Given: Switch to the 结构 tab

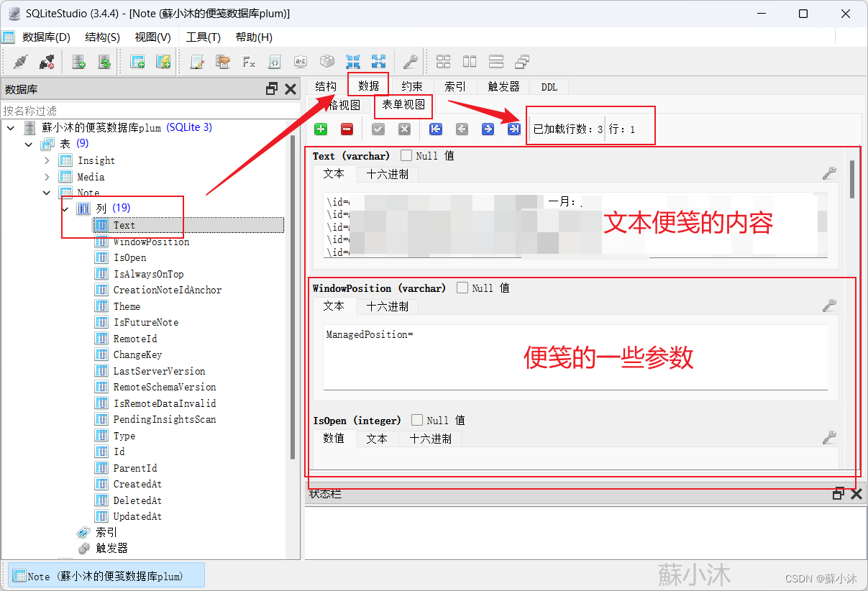Looking at the screenshot, I should (326, 86).
